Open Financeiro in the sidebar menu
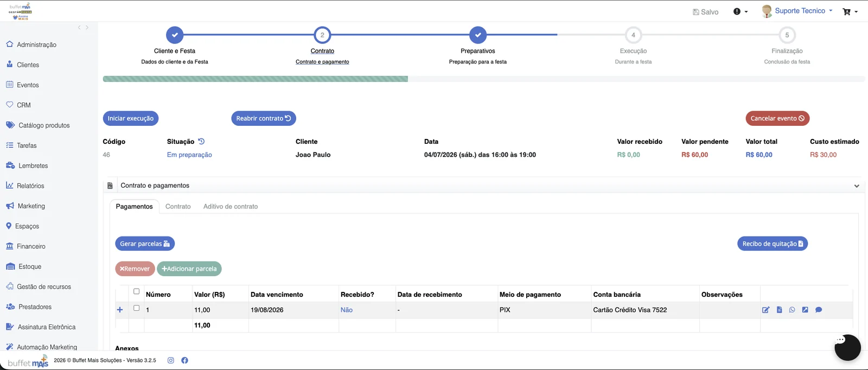The width and height of the screenshot is (868, 370). pyautogui.click(x=31, y=246)
